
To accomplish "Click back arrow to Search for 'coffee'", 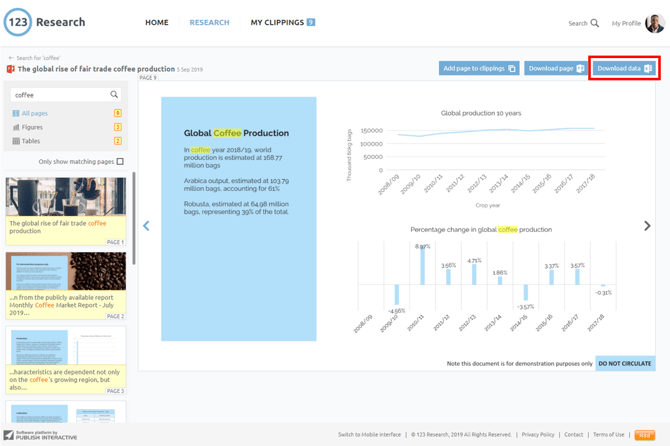I will pyautogui.click(x=11, y=58).
